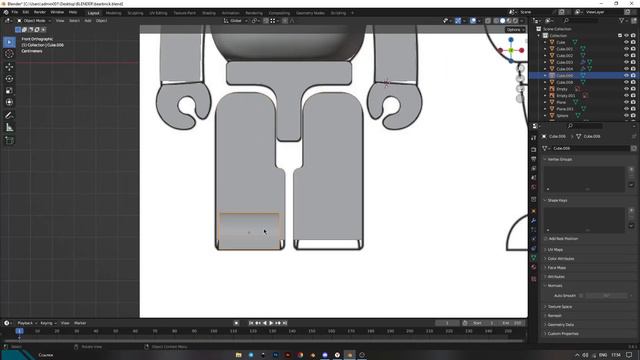Hide Cube in the outliner viewport
This screenshot has width=640, height=360.
626,42
